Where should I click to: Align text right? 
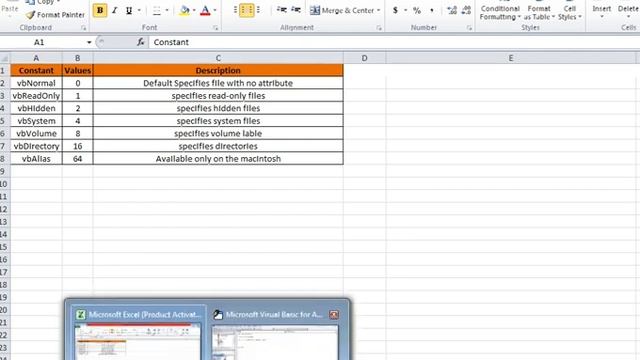point(258,10)
